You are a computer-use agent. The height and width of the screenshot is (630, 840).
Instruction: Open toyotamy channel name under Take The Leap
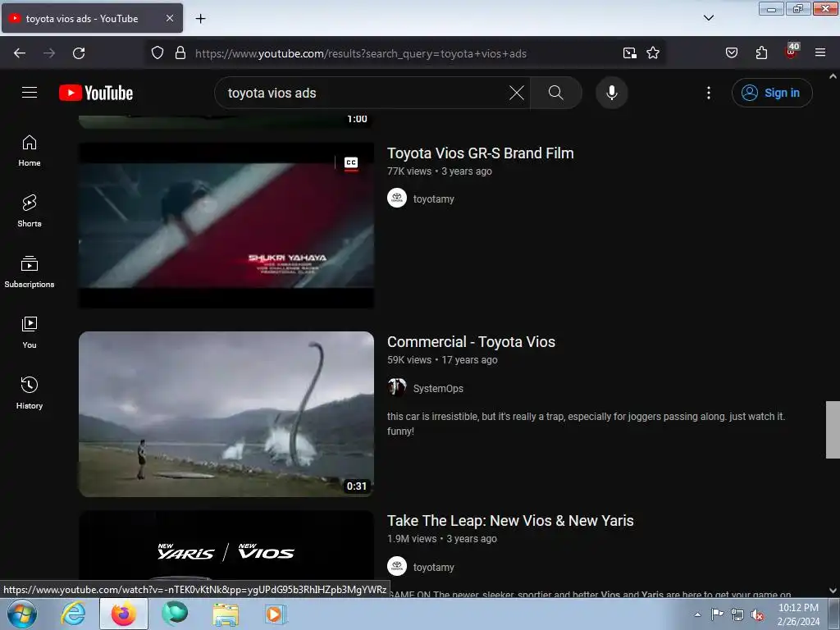click(434, 568)
